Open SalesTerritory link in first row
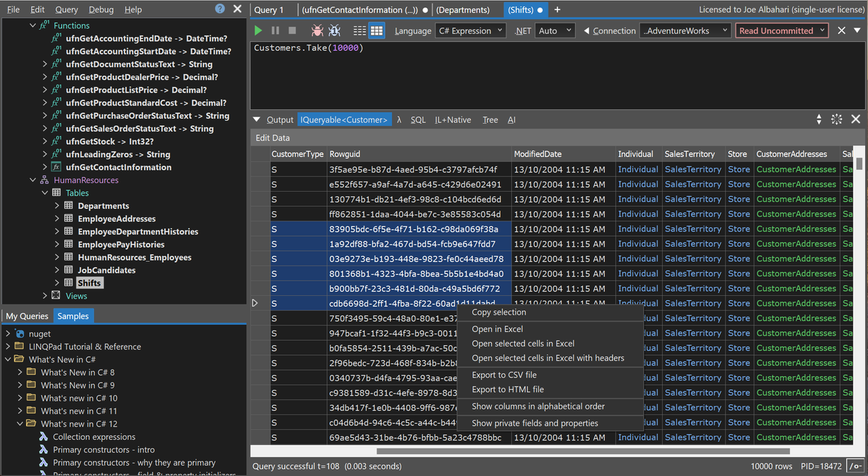The height and width of the screenshot is (476, 868). pyautogui.click(x=693, y=169)
